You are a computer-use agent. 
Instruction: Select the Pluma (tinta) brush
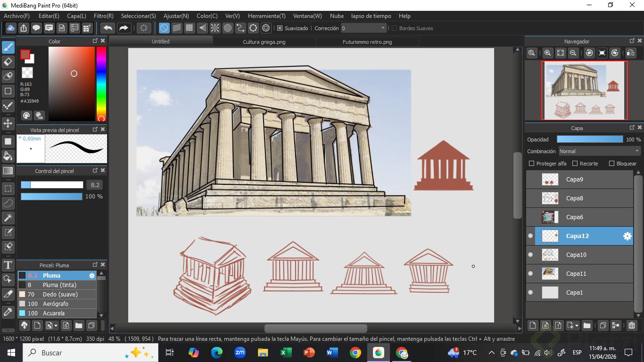click(57, 285)
